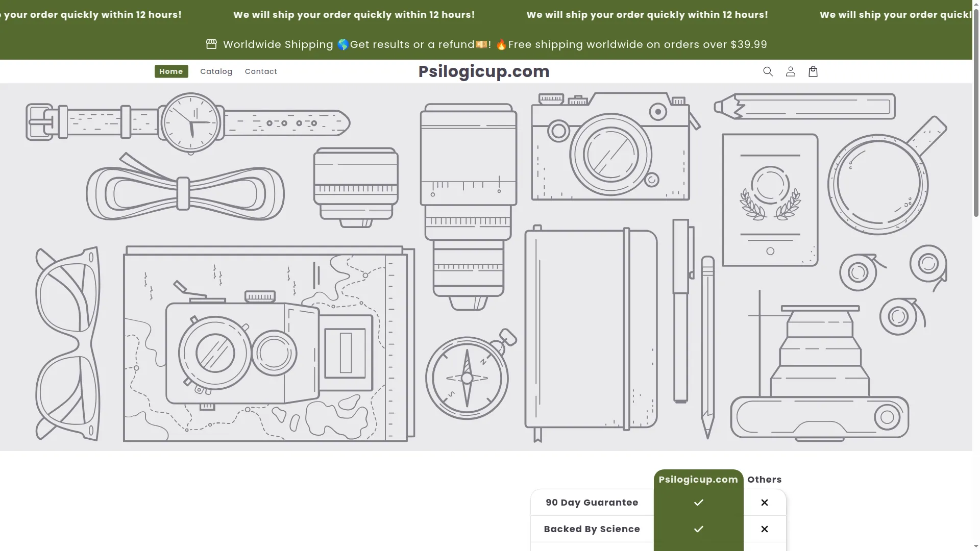The height and width of the screenshot is (551, 980).
Task: Click the Backed By Science row label
Action: 592,529
